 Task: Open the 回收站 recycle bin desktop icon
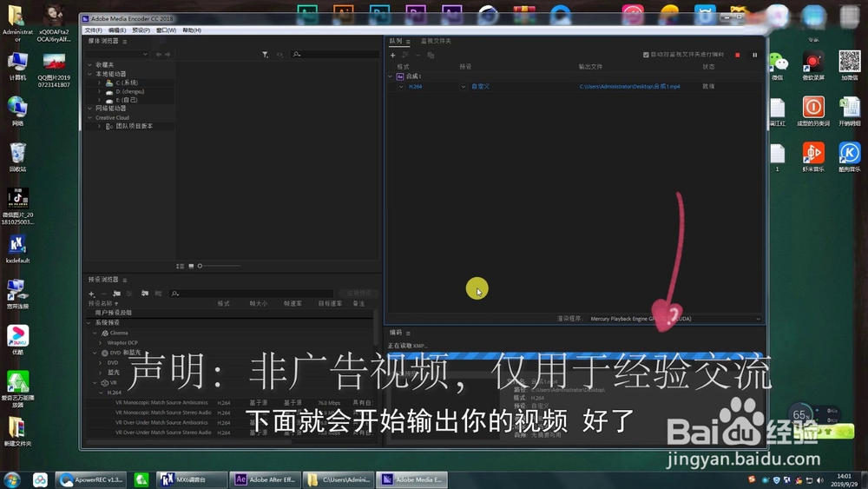tap(17, 157)
